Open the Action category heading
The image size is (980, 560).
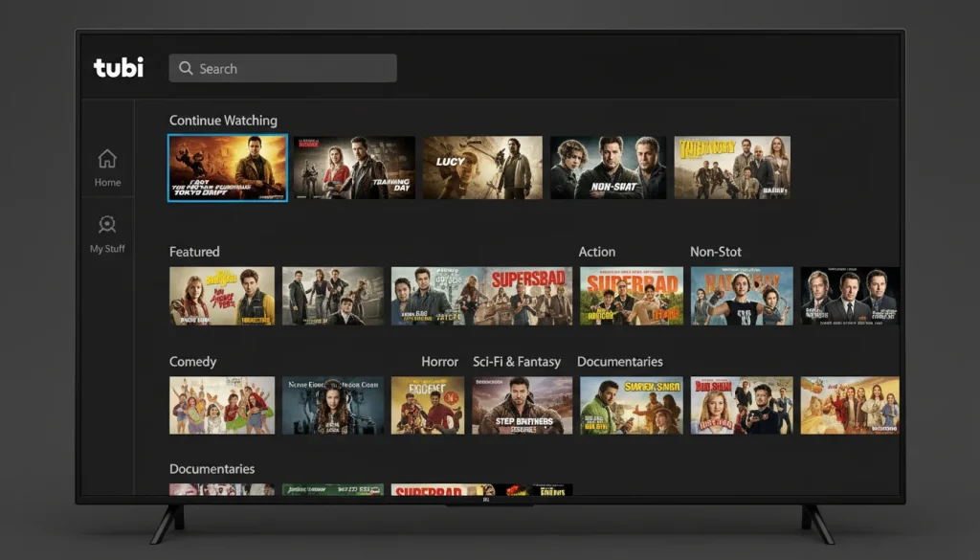click(x=597, y=252)
